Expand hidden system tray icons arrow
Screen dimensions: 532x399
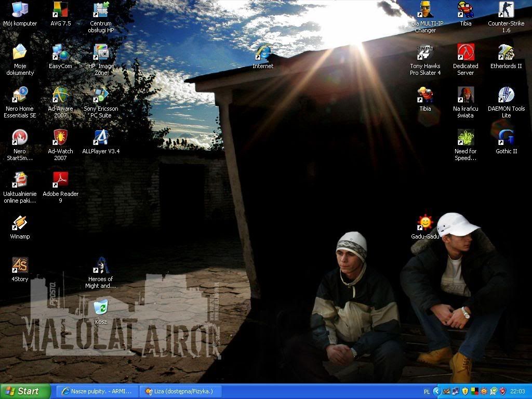point(437,391)
